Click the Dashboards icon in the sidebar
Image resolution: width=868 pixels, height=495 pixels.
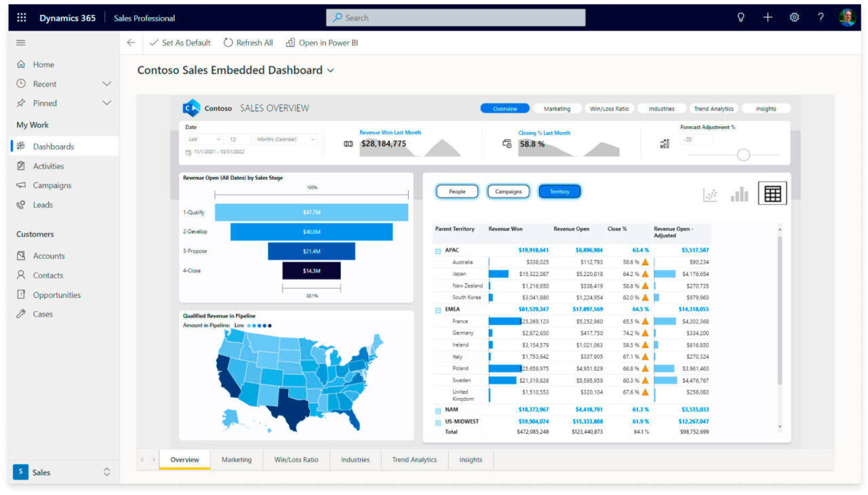coord(22,146)
